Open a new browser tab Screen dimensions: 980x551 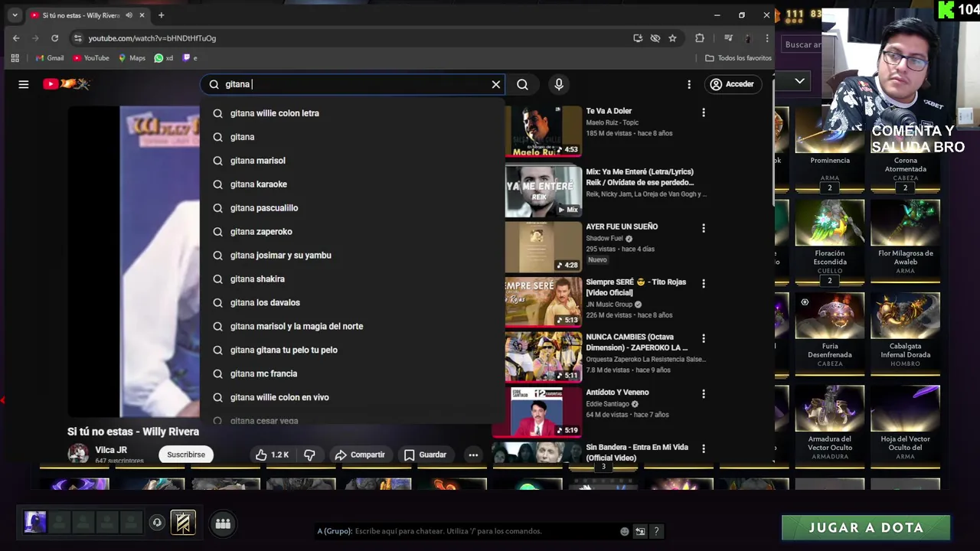[x=161, y=15]
